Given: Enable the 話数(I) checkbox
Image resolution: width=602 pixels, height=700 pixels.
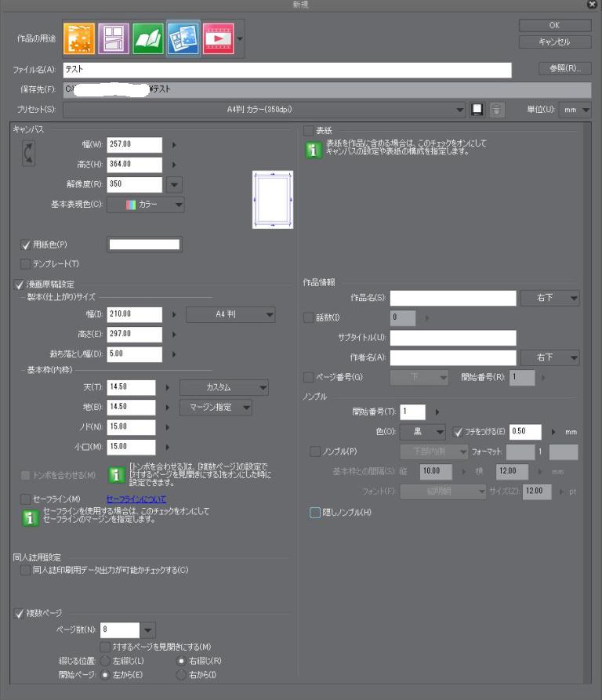Looking at the screenshot, I should 308,317.
